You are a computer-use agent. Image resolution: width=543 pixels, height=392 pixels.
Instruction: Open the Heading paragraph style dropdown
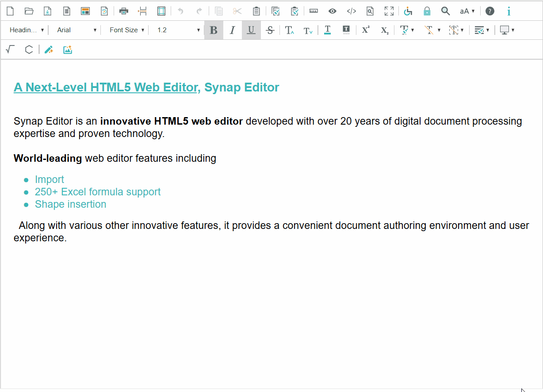pos(27,30)
